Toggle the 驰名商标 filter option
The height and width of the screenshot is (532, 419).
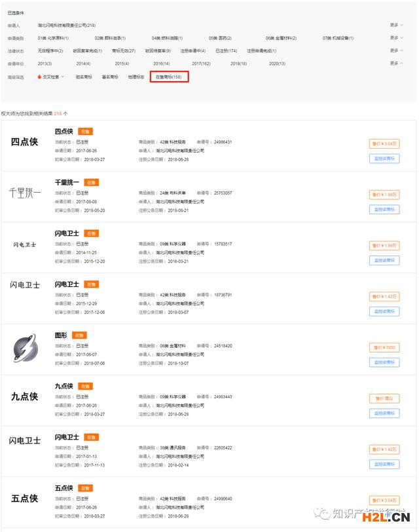[84, 77]
